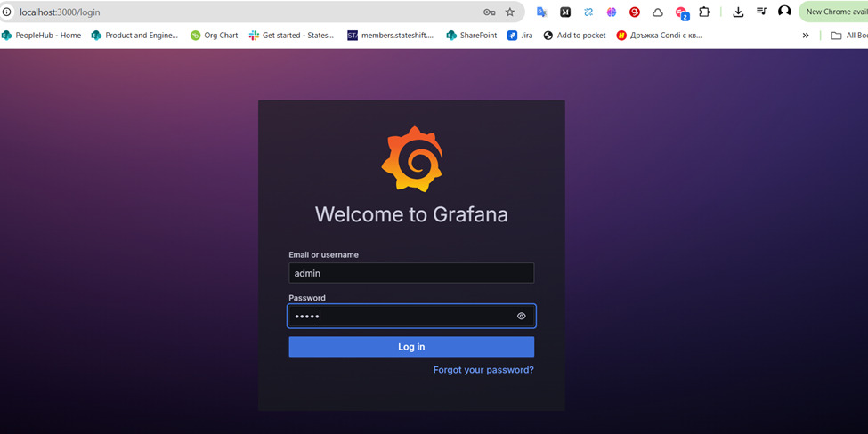The image size is (868, 434).
Task: Click the Password label text
Action: [306, 298]
